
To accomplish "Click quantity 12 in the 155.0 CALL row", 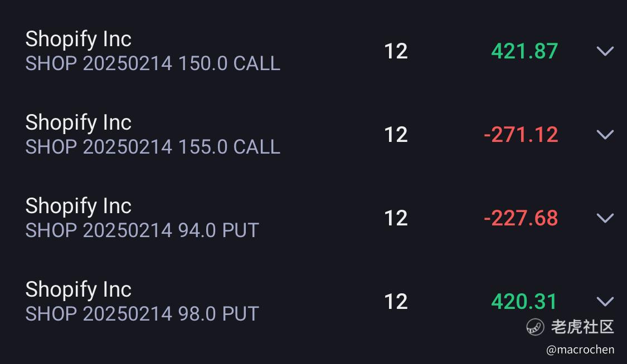I will [x=396, y=135].
